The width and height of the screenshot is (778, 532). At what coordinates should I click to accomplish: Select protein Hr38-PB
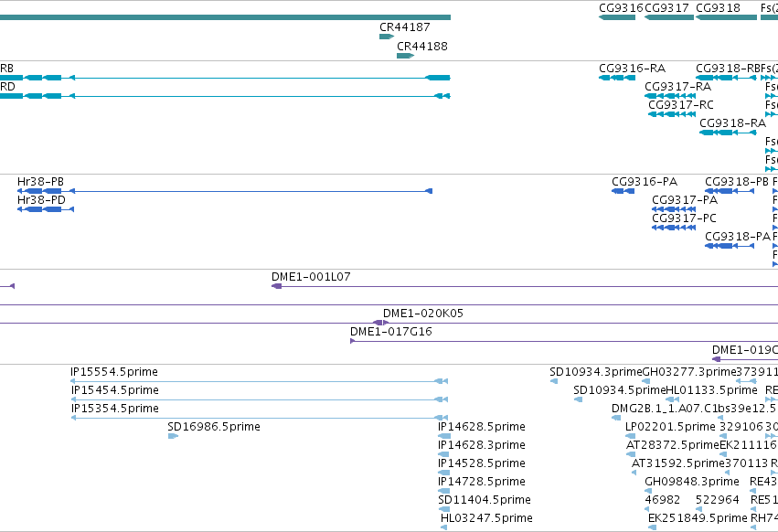tap(41, 182)
